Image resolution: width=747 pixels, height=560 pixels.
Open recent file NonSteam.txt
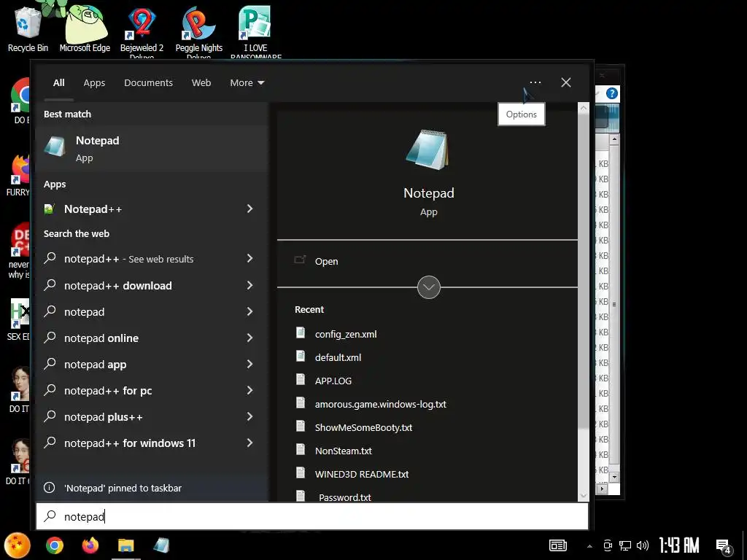point(343,451)
